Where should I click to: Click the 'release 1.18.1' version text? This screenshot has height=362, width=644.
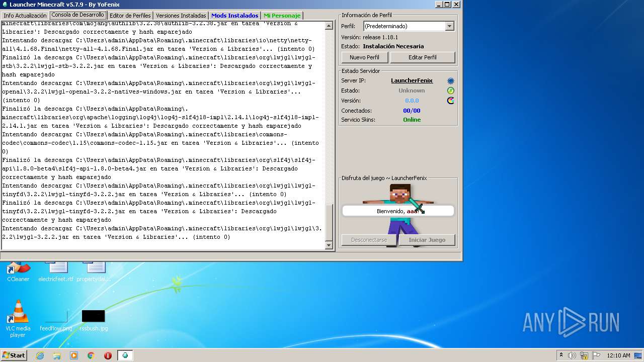pos(380,37)
